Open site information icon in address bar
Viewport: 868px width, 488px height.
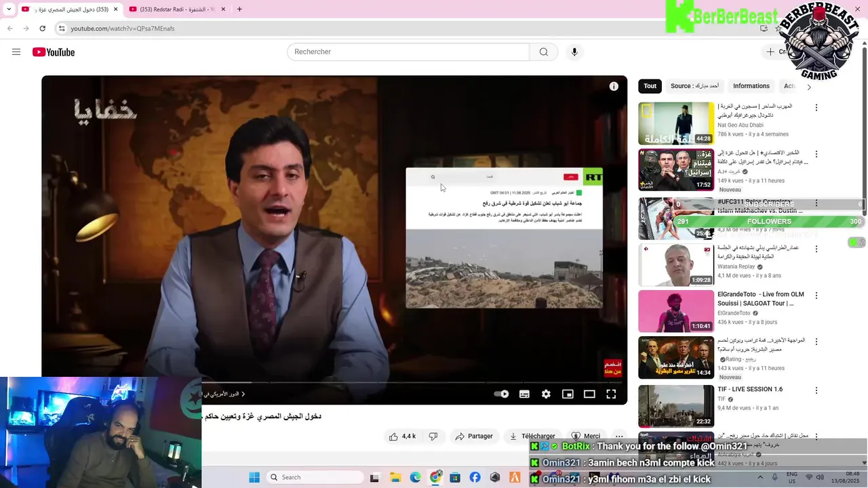pos(62,28)
